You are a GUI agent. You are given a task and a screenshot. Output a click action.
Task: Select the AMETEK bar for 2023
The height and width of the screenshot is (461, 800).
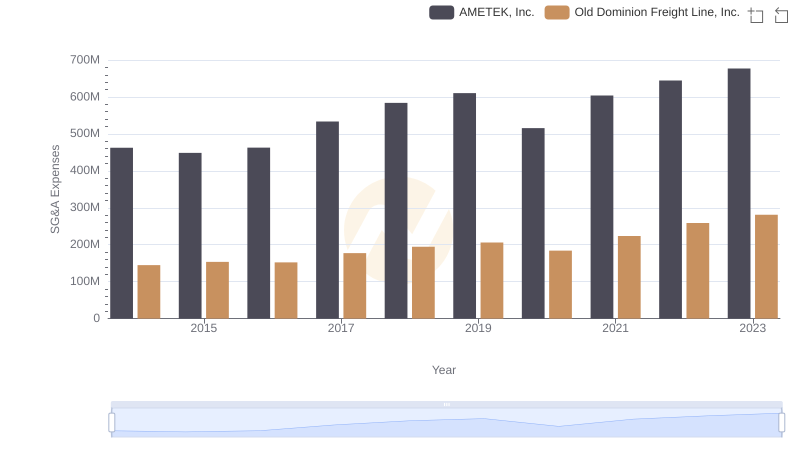coord(739,194)
